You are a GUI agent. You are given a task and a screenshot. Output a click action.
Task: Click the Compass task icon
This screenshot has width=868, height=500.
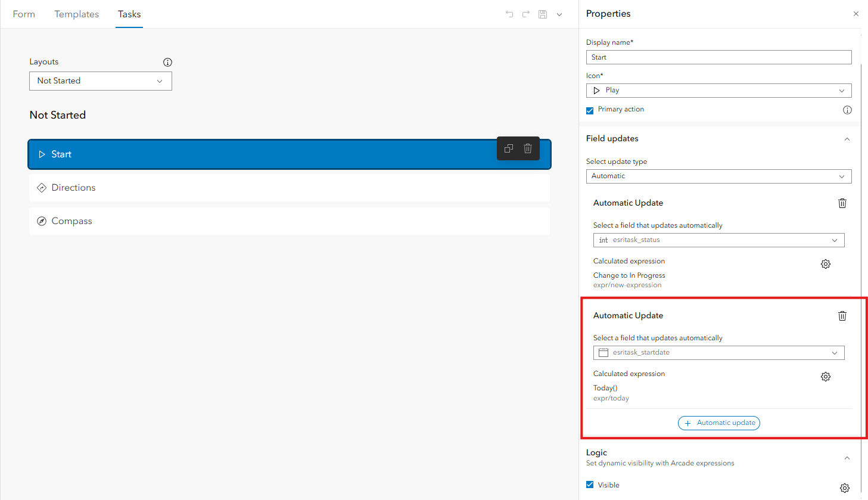tap(42, 221)
